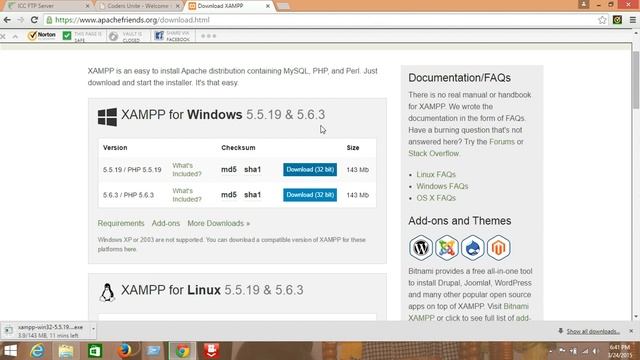Click the Joomla add-on icon
The width and height of the screenshot is (640, 360).
coord(447,247)
